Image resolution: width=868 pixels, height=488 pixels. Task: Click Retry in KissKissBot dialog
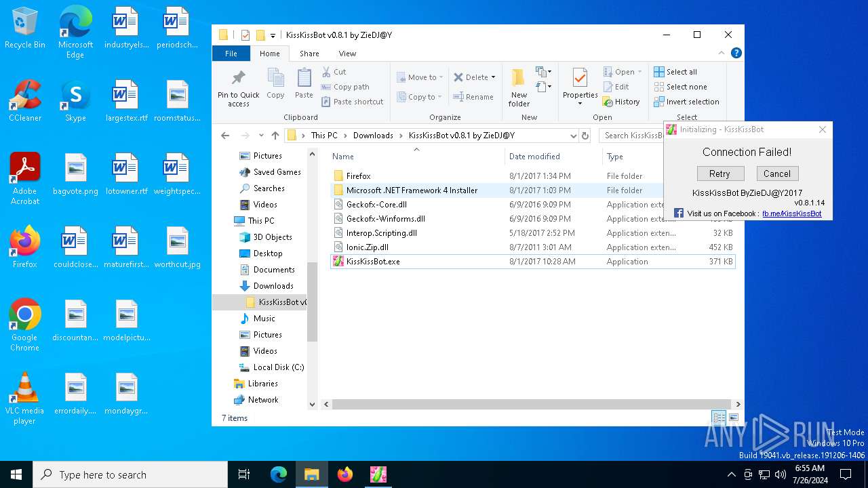point(719,174)
